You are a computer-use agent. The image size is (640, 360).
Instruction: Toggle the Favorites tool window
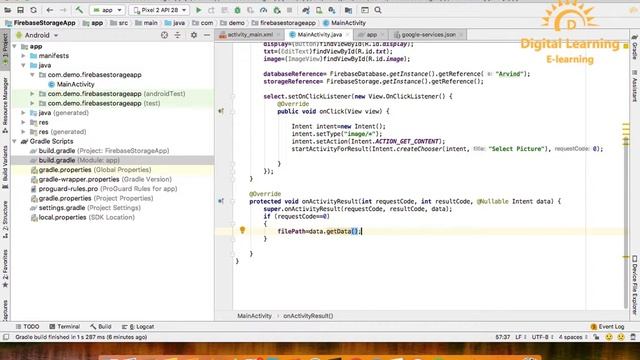(5, 269)
